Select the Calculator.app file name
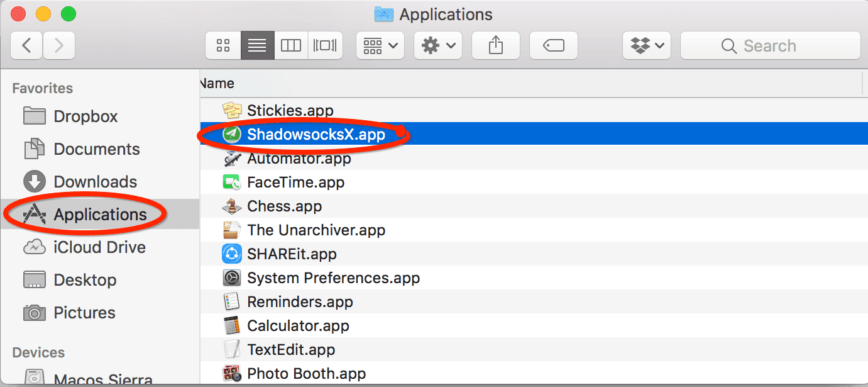Image resolution: width=868 pixels, height=387 pixels. [x=299, y=326]
